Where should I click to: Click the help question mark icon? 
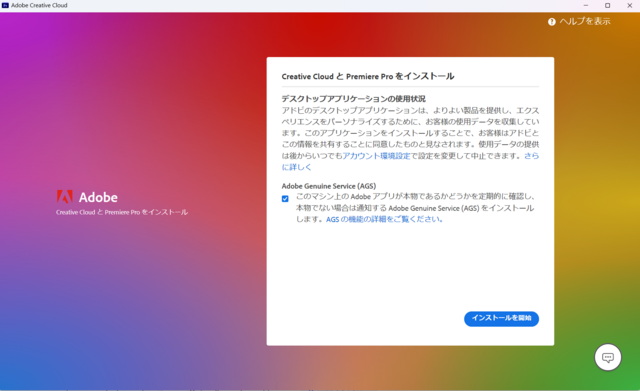551,22
